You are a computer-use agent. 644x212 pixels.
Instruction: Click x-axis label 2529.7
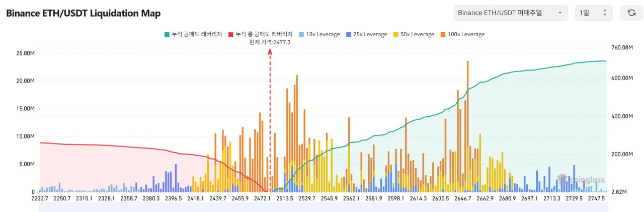tap(306, 198)
